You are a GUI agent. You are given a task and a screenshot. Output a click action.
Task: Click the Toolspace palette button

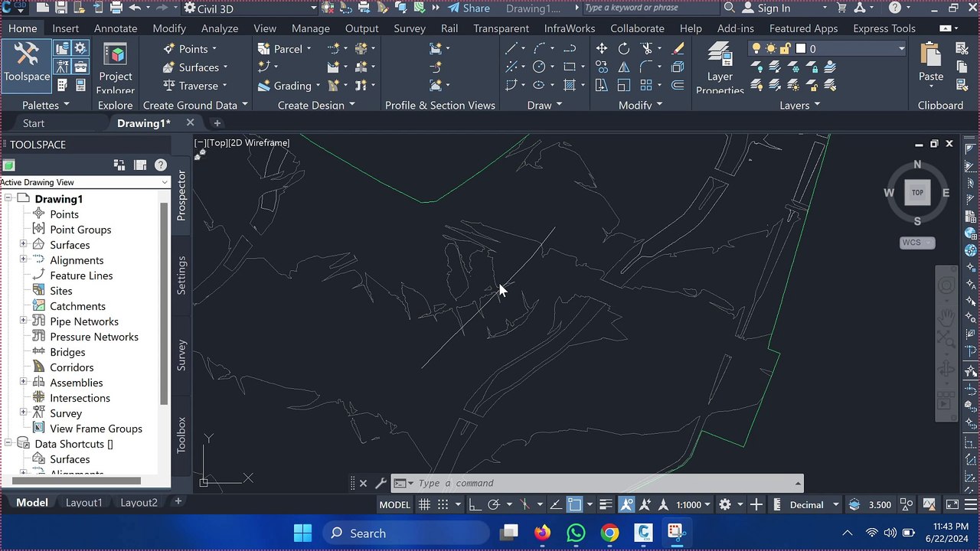tap(27, 63)
